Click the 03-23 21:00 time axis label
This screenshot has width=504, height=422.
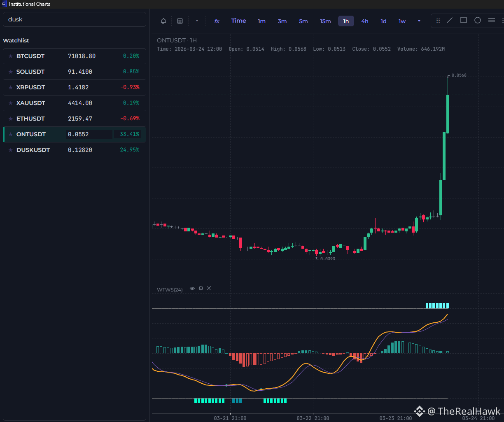click(395, 418)
